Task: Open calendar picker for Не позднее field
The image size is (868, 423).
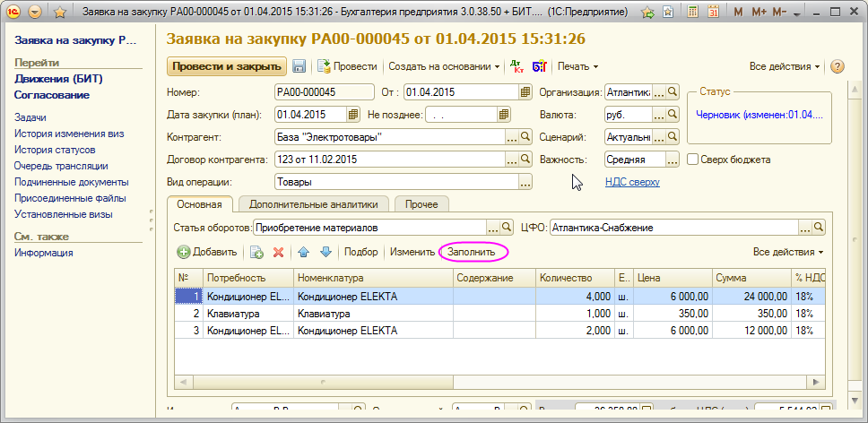Action: point(503,115)
